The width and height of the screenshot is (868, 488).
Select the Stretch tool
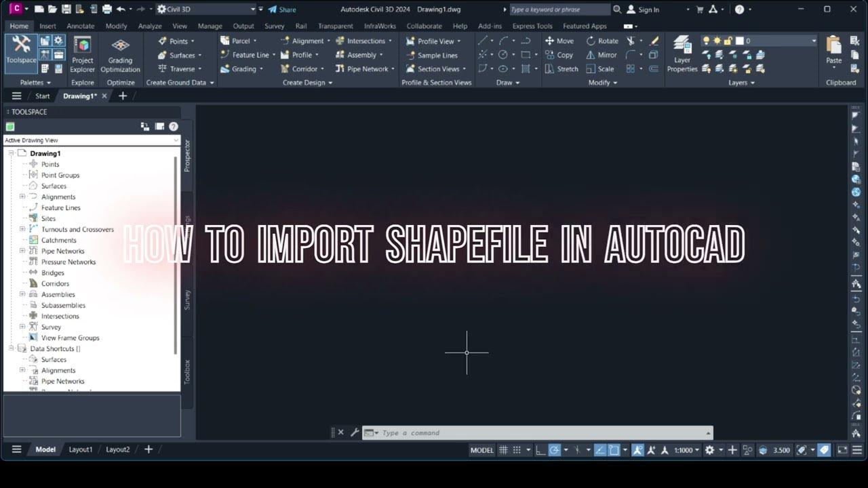(562, 68)
